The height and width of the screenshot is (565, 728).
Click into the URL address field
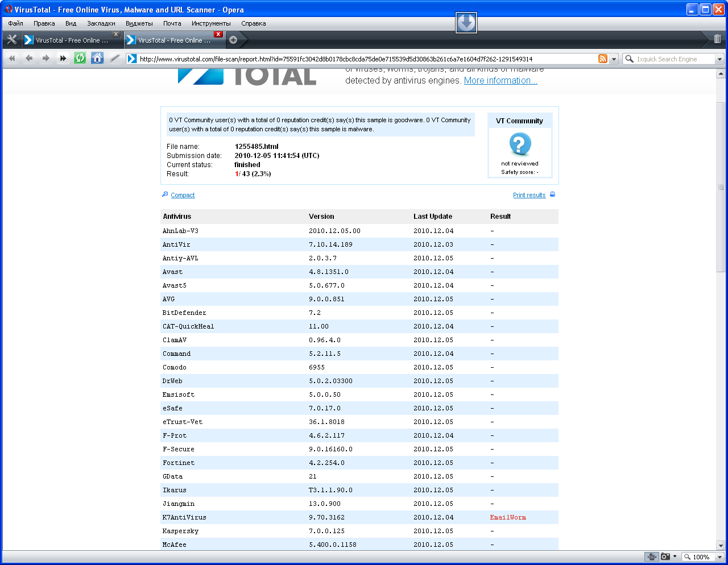pos(367,59)
